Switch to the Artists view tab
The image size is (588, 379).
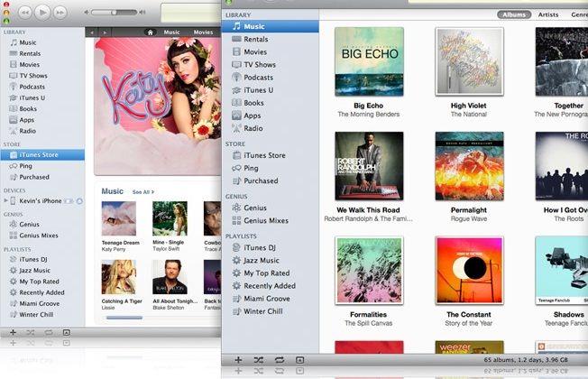coord(548,14)
